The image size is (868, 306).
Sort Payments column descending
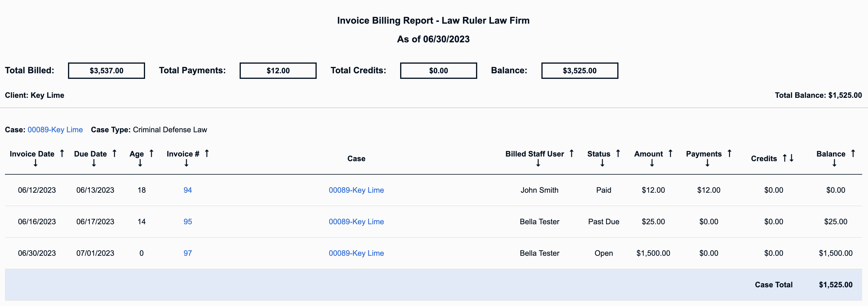(x=707, y=163)
